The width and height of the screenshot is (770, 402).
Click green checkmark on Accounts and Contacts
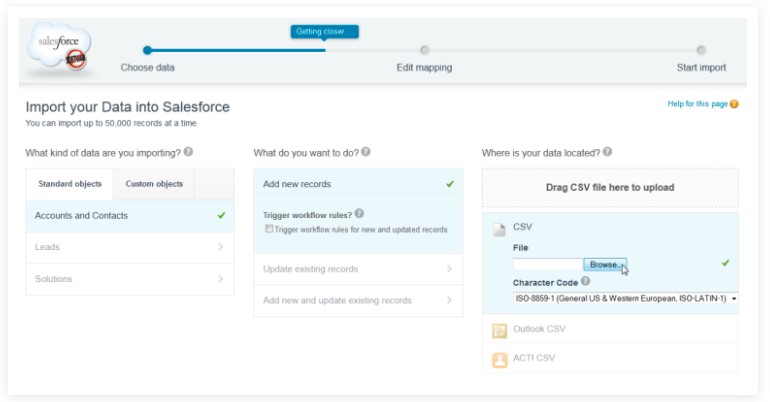click(221, 215)
